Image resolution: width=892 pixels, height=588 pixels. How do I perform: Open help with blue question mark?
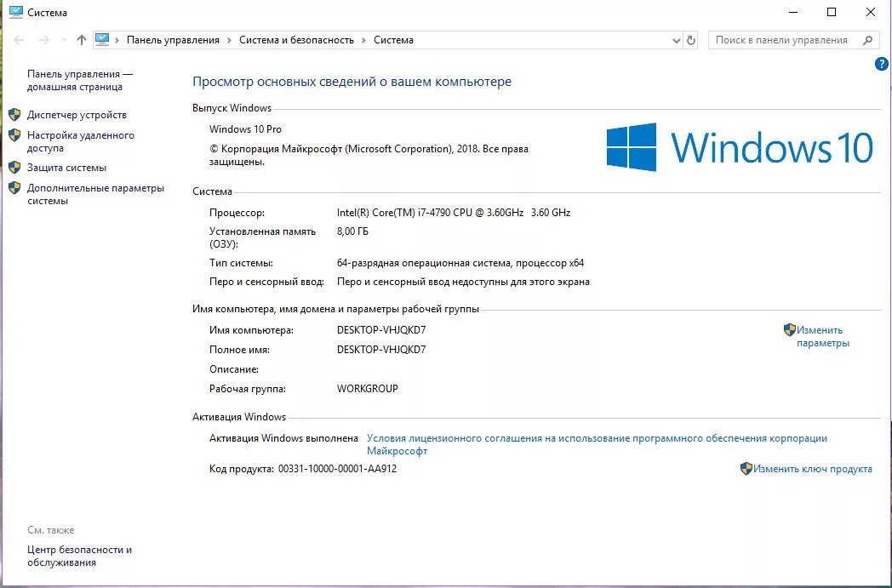[x=881, y=65]
